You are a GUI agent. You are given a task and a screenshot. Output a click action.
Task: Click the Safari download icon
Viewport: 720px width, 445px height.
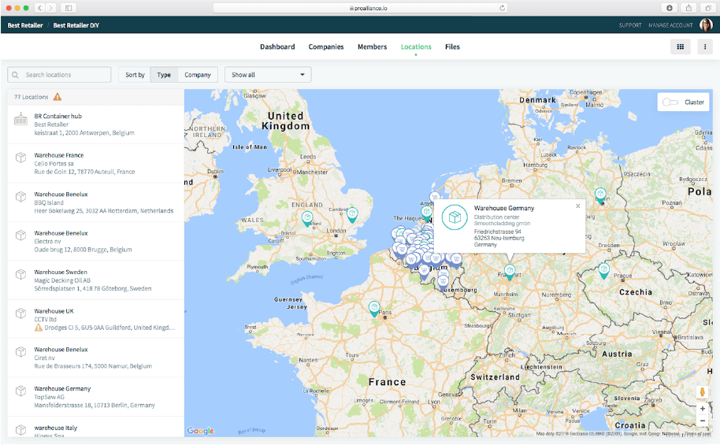(x=669, y=8)
